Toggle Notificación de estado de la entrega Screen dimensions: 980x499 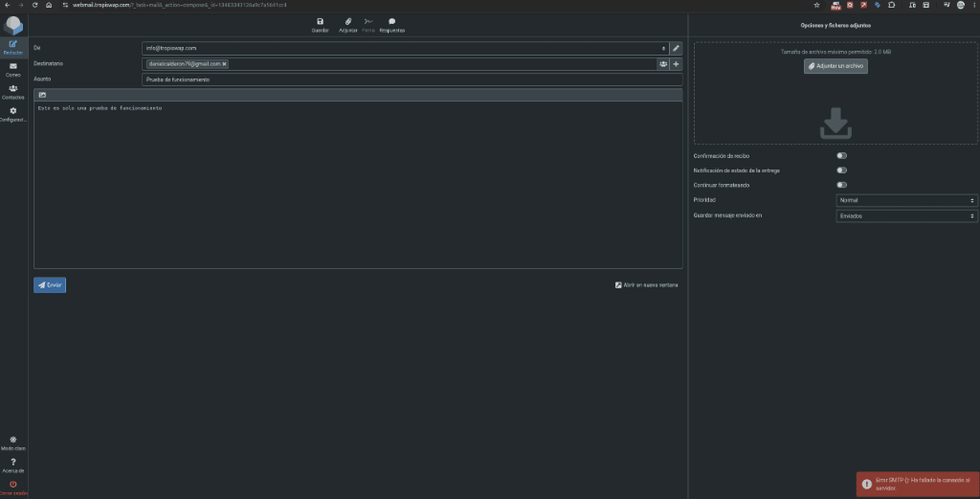point(842,170)
